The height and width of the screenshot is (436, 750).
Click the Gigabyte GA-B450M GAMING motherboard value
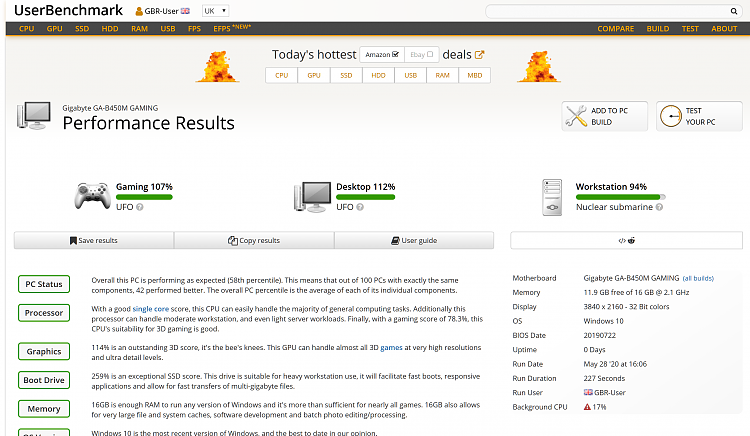pyautogui.click(x=631, y=278)
